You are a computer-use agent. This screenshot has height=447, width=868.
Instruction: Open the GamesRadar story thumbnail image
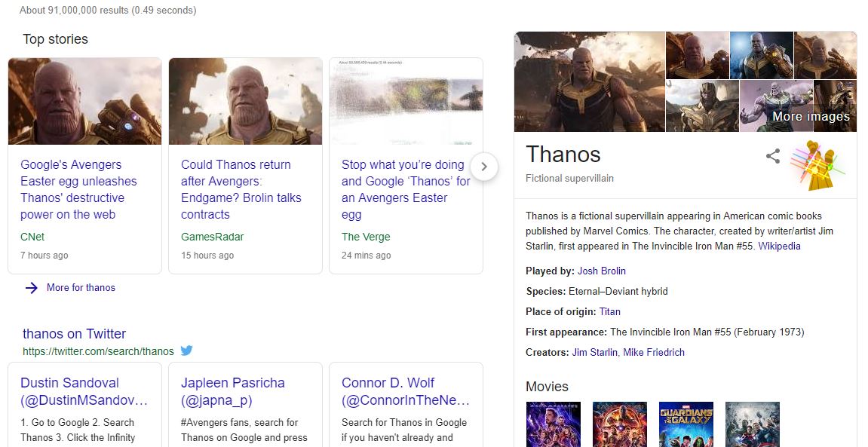245,101
